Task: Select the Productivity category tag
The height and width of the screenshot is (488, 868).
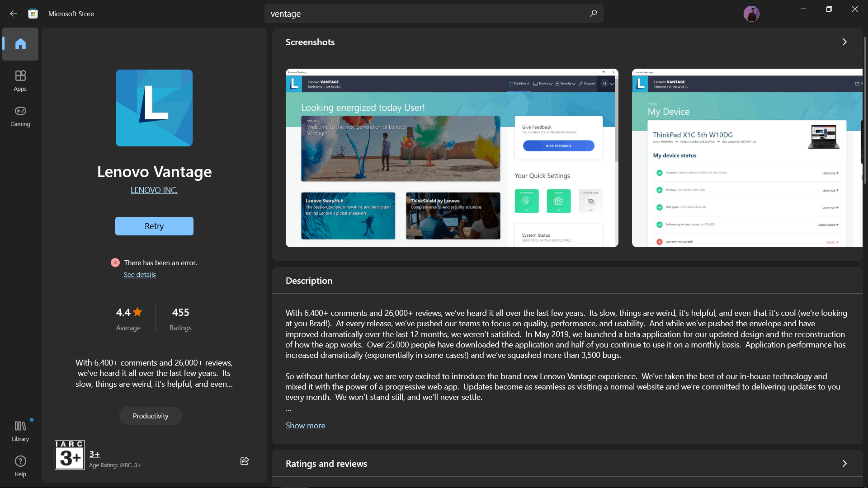Action: [151, 416]
